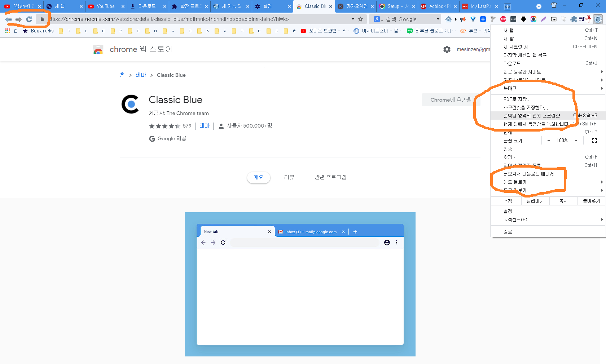Switch to the 카카오계정 tab

pyautogui.click(x=355, y=6)
